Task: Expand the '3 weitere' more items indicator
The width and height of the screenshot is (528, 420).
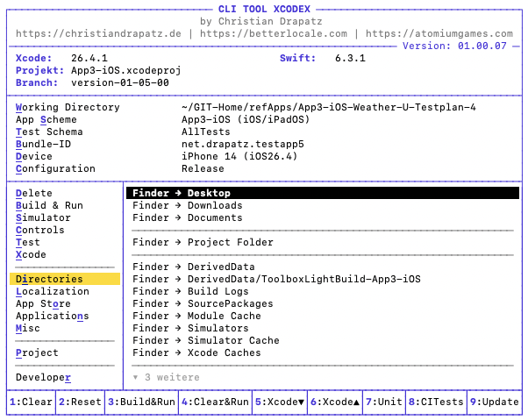Action: tap(166, 377)
